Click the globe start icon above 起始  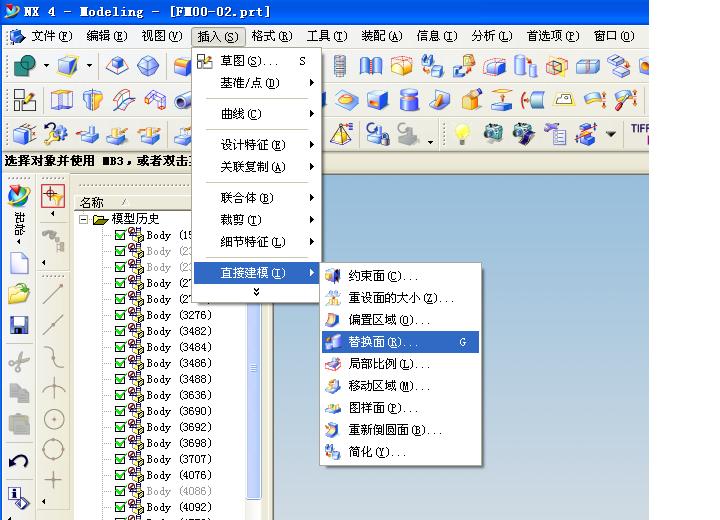coord(19,196)
